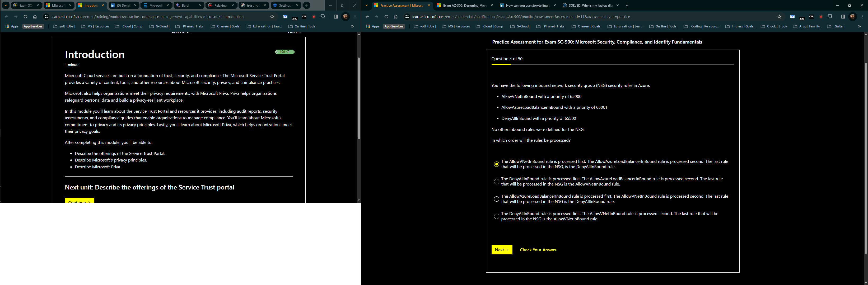
Task: Go to home page in right browser window
Action: 396,16
